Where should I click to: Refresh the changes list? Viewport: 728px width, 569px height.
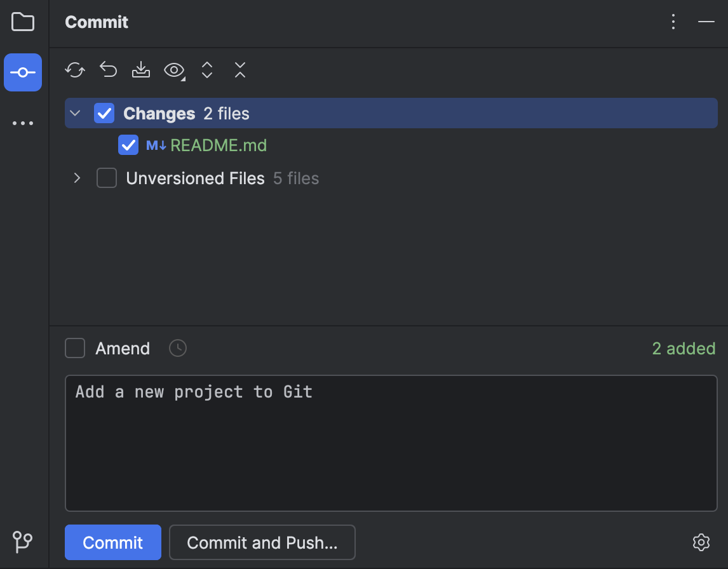(74, 70)
